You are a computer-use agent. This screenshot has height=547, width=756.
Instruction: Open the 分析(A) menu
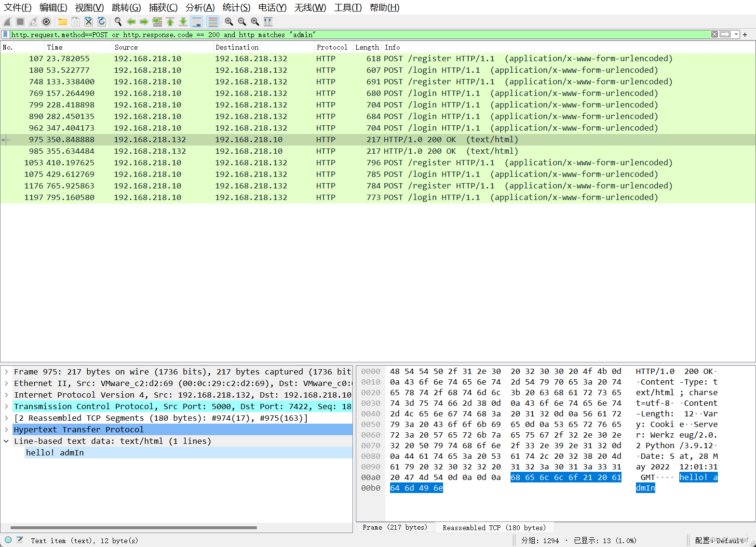coord(200,8)
